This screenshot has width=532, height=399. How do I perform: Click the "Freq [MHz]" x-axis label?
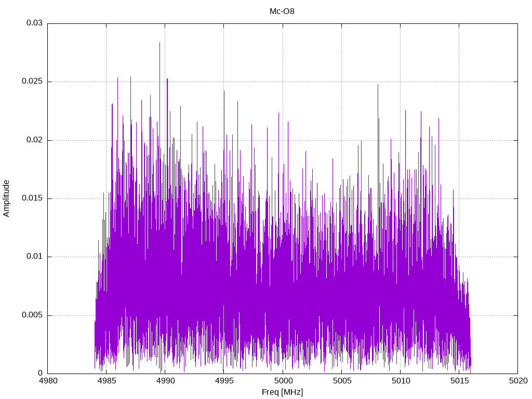pos(282,392)
